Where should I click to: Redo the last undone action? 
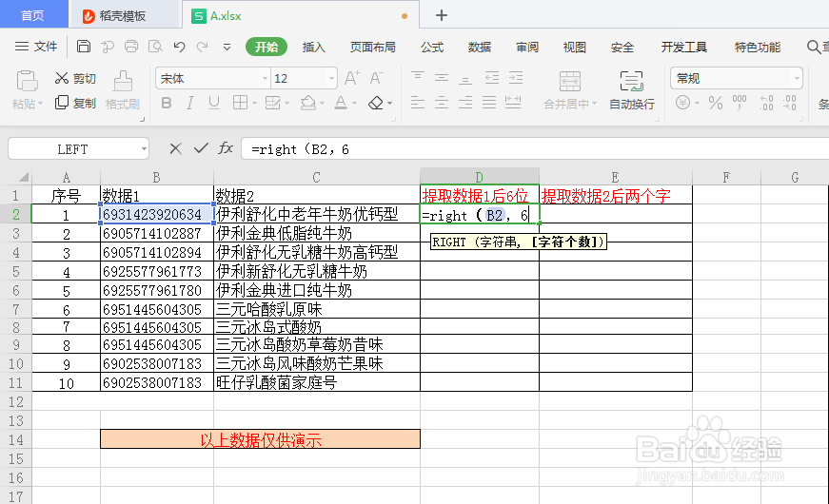202,47
